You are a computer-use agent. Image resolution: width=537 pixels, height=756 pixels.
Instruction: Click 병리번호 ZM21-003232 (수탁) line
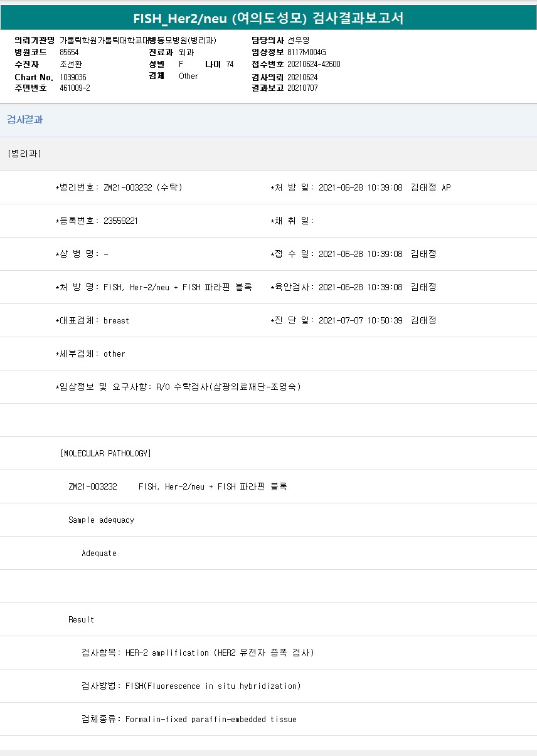coord(119,187)
